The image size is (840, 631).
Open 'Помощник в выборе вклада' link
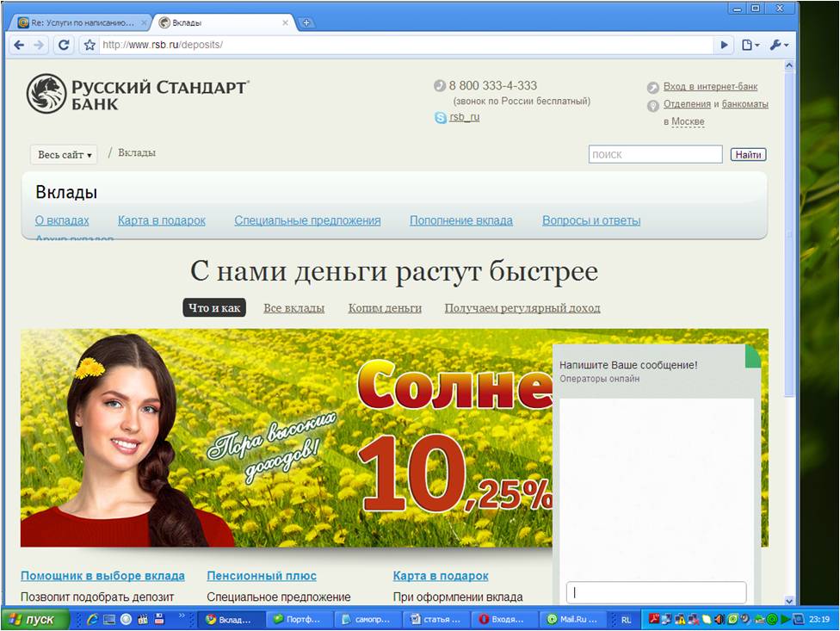click(x=103, y=576)
